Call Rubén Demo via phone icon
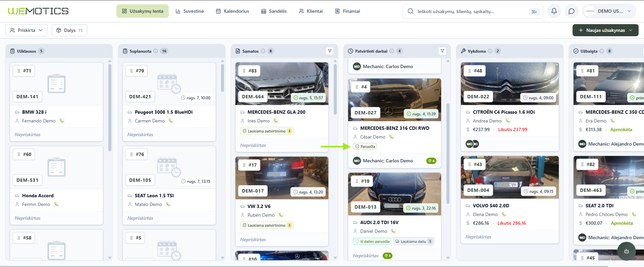The width and height of the screenshot is (644, 267). (281, 215)
